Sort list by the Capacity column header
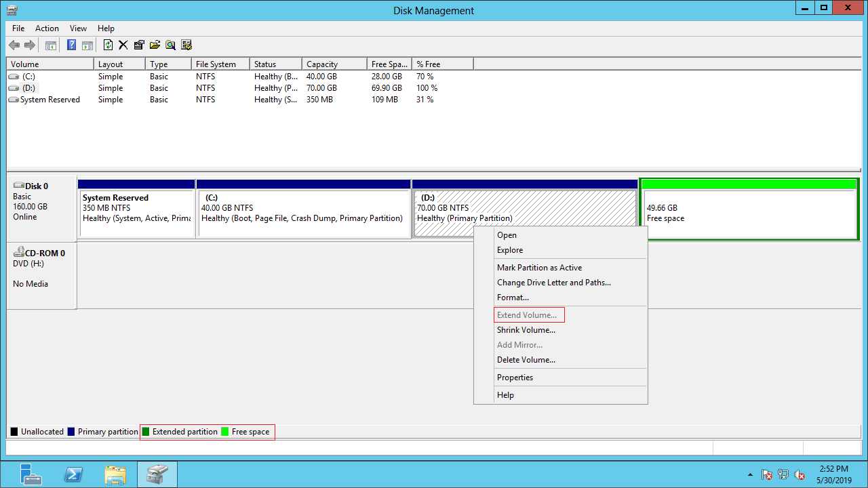This screenshot has height=488, width=868. point(322,64)
